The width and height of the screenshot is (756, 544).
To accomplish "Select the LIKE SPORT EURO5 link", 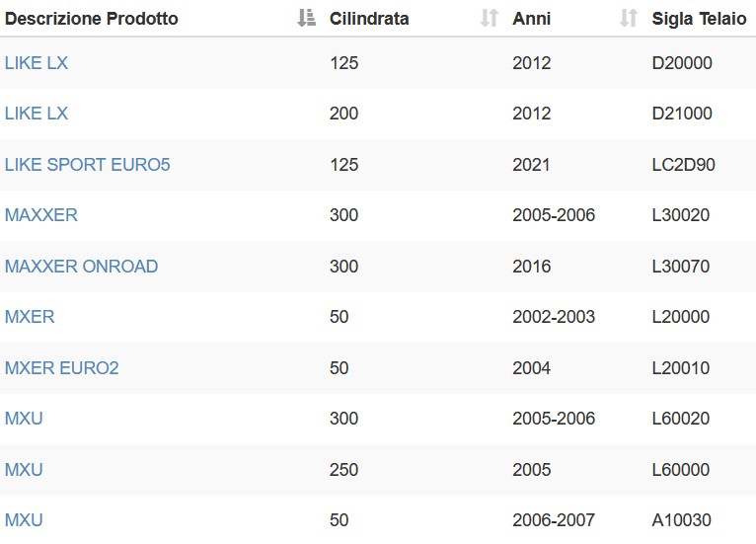I will click(x=87, y=165).
